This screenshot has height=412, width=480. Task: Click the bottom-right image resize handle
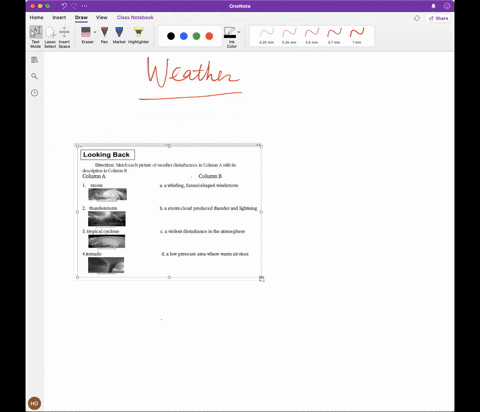click(x=262, y=278)
